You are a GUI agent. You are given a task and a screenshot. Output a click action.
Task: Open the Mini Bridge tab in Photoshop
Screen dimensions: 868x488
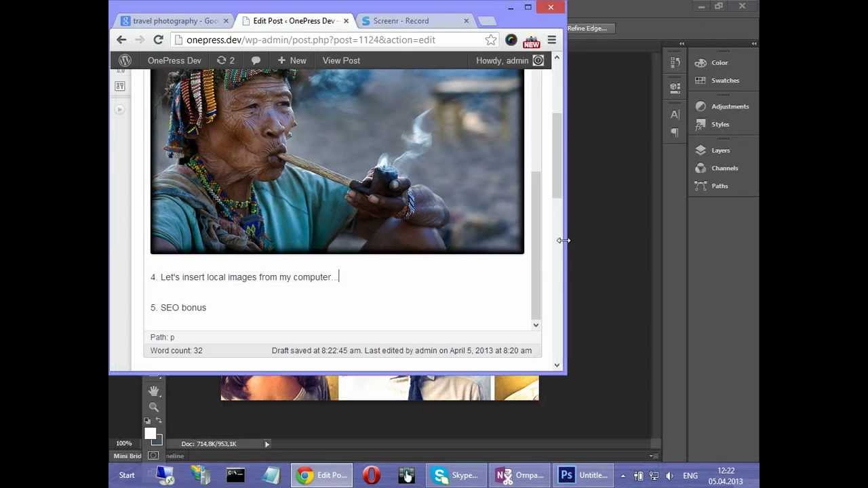click(127, 456)
